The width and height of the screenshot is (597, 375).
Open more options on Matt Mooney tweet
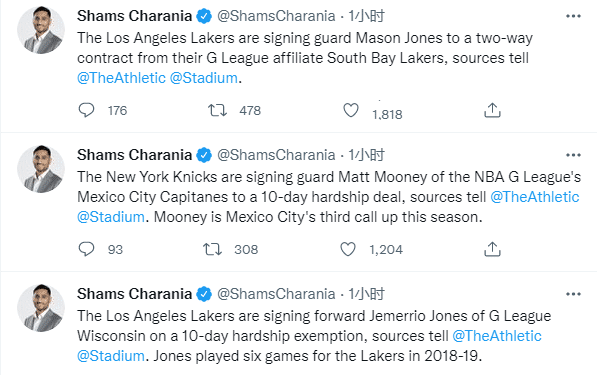pyautogui.click(x=573, y=155)
